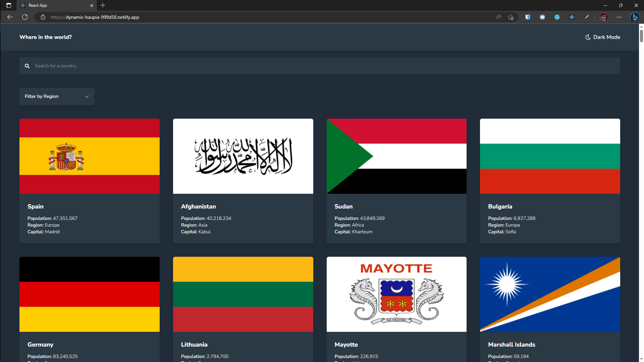Image resolution: width=644 pixels, height=362 pixels.
Task: Select the Germany flag image
Action: (x=90, y=294)
